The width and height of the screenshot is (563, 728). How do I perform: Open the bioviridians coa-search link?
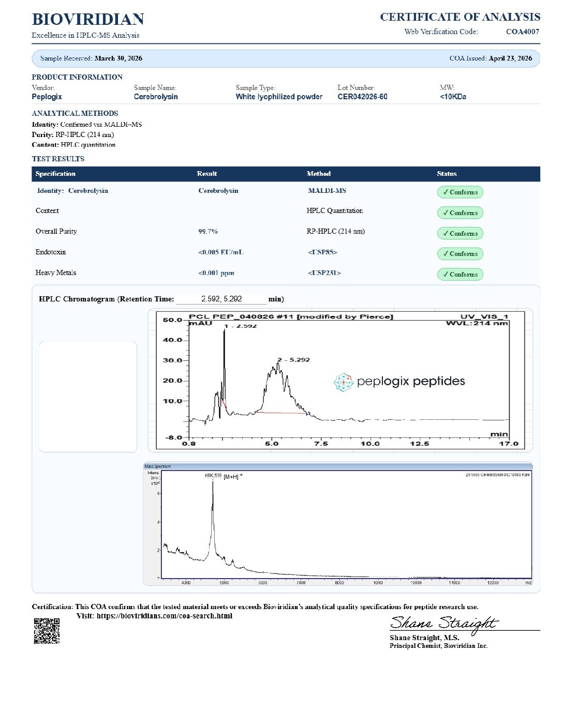[165, 616]
